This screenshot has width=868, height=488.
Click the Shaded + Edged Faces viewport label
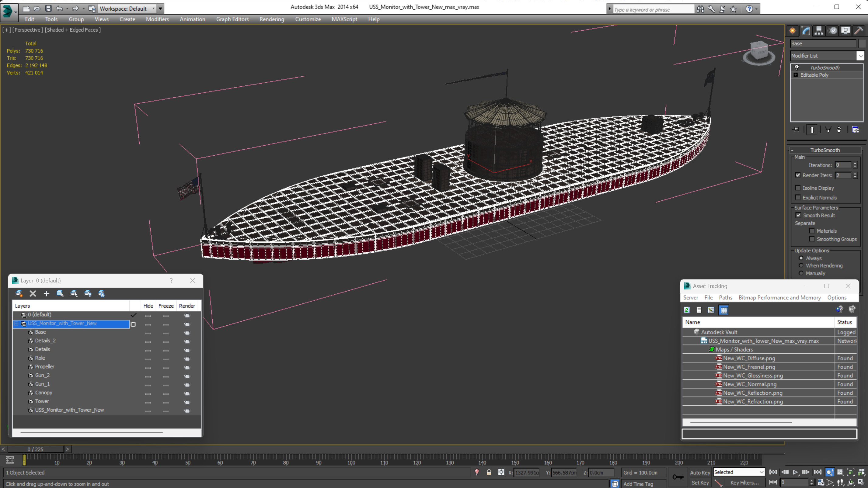[x=72, y=29]
